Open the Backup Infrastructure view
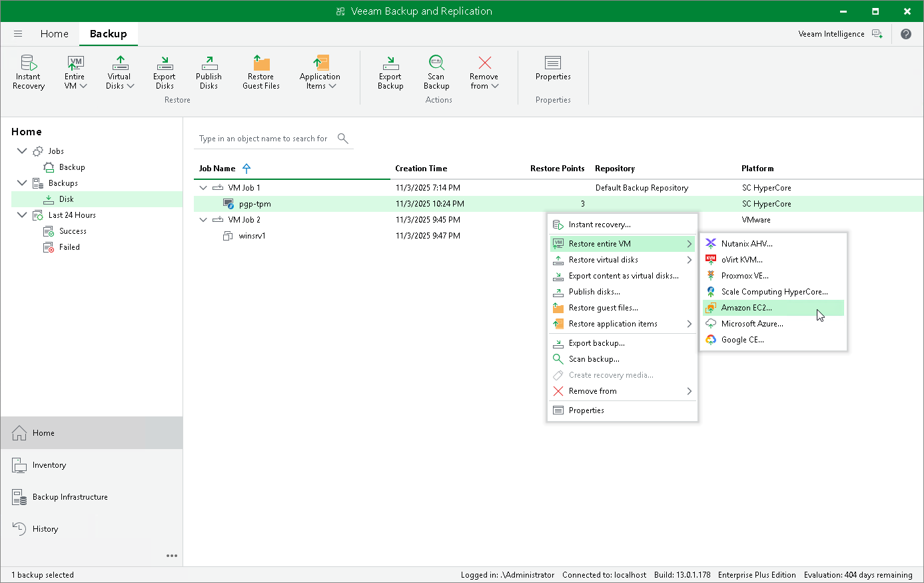Image resolution: width=924 pixels, height=583 pixels. (91, 497)
